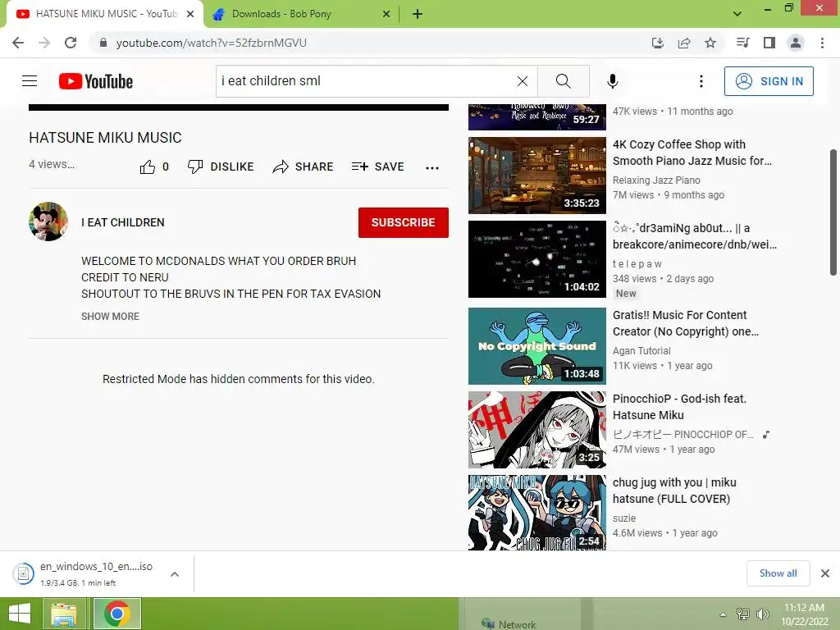This screenshot has height=630, width=840.
Task: Open the YouTube hamburger guide menu
Action: click(x=30, y=81)
